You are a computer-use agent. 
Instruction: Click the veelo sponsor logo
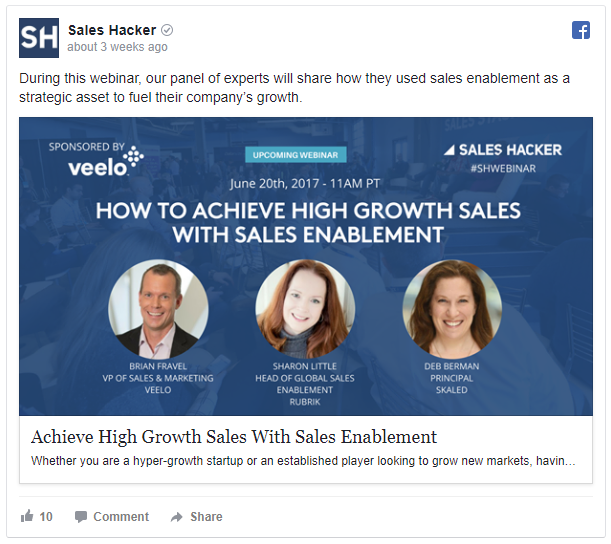pos(106,162)
